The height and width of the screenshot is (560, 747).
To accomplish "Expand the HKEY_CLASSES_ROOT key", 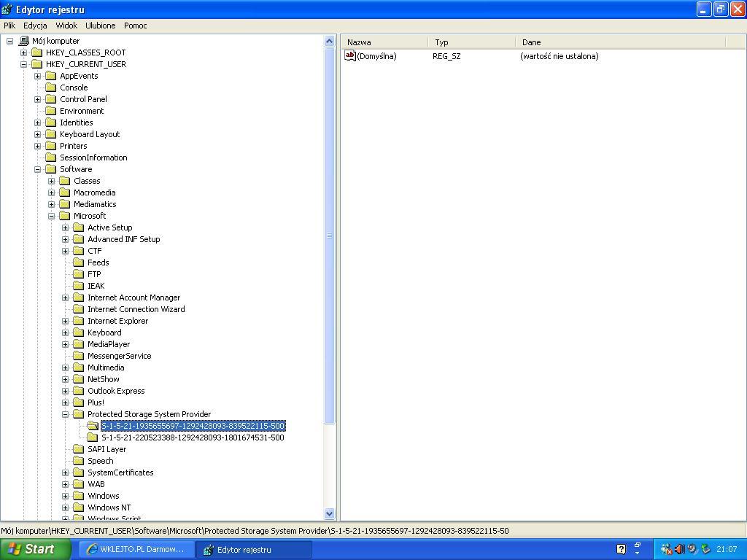I will click(23, 52).
